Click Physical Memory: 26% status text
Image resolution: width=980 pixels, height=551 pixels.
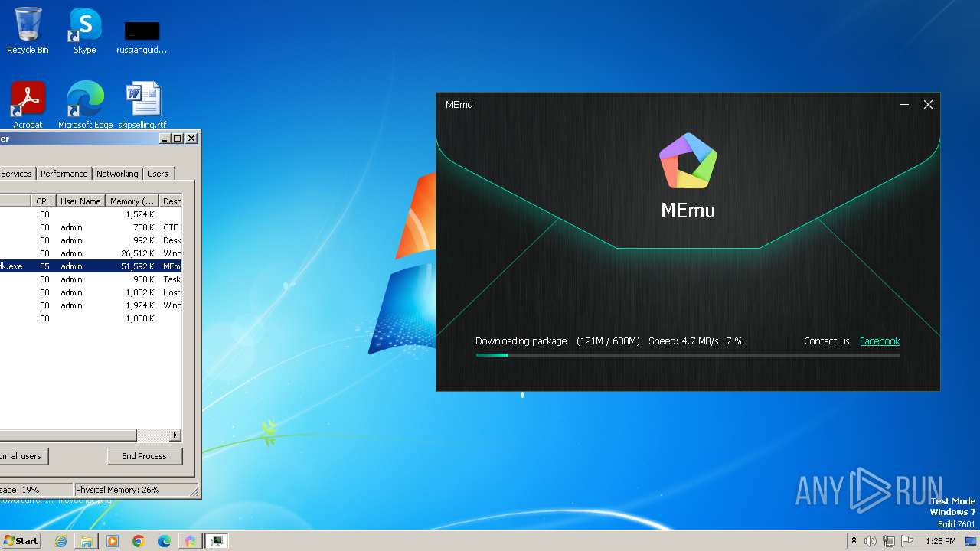coord(117,490)
